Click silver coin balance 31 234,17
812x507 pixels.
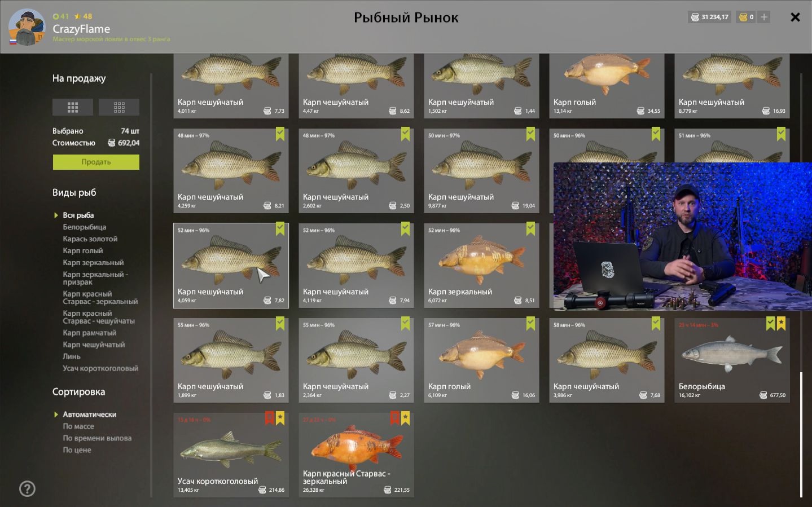coord(709,17)
